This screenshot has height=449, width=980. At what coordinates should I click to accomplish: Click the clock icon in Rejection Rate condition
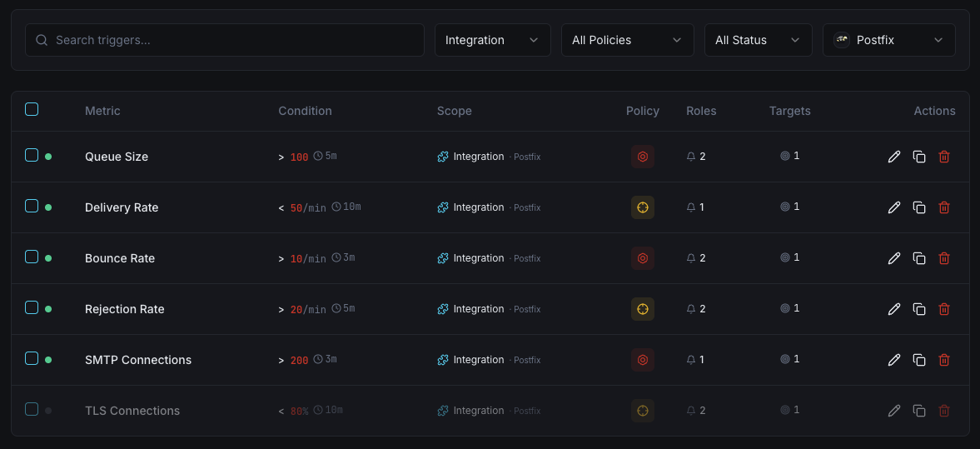coord(336,307)
